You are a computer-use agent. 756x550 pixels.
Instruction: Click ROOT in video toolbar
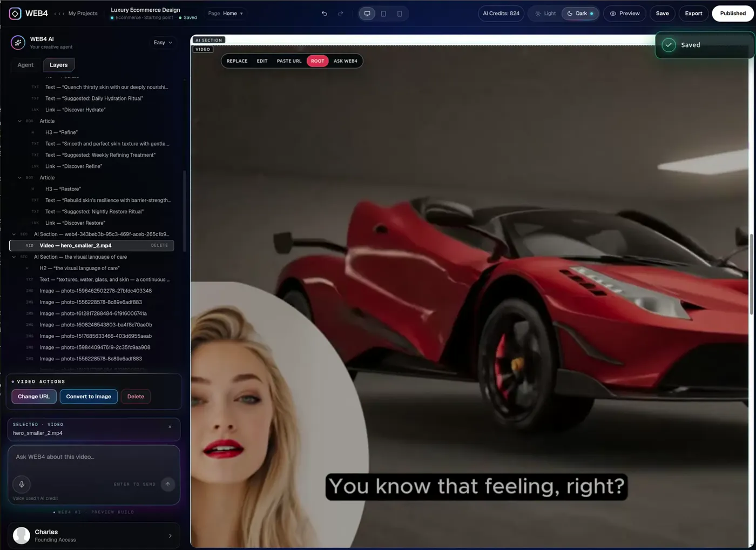click(x=318, y=61)
